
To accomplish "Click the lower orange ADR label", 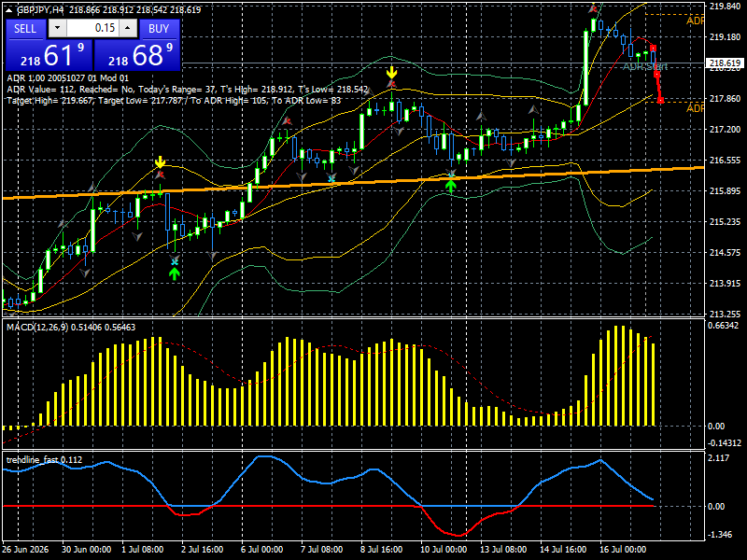I will [695, 108].
